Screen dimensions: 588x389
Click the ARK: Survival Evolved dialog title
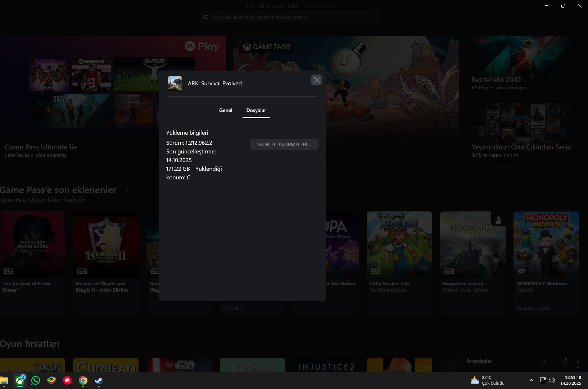pyautogui.click(x=215, y=83)
